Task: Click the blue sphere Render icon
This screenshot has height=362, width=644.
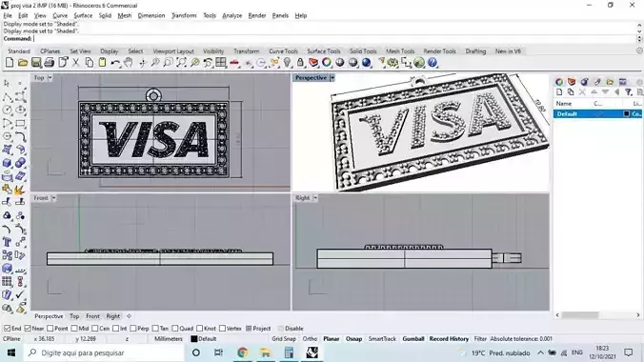Action: [x=367, y=63]
